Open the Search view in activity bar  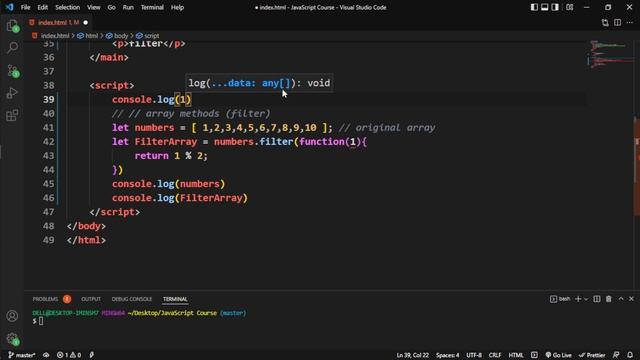(x=12, y=47)
